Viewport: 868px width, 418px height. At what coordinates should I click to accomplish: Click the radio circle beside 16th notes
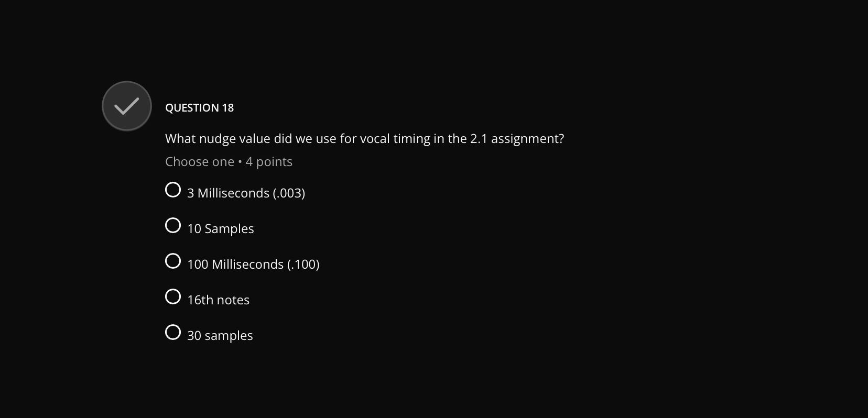tap(172, 296)
